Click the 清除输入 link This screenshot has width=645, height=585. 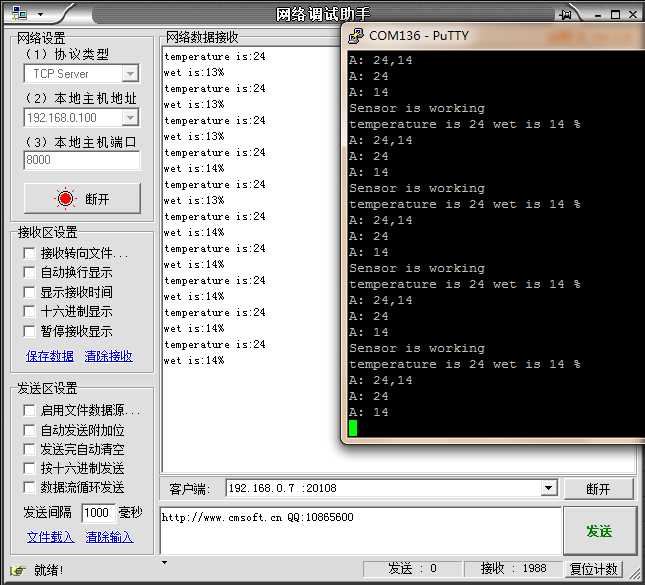point(109,537)
